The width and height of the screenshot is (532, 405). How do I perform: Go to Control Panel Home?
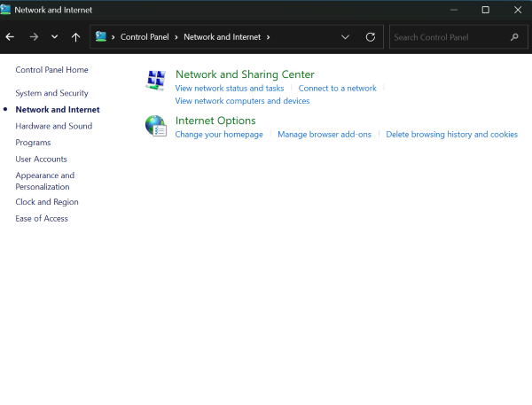click(x=51, y=69)
